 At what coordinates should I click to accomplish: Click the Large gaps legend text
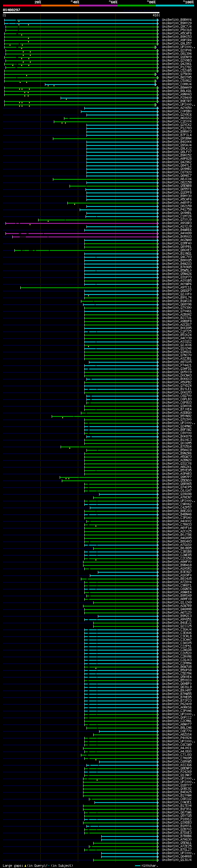(38, 865)
